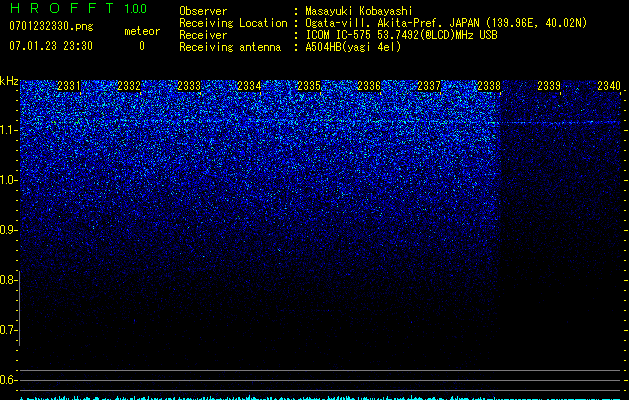
Task: Click the 1.1 frequency axis label
Action: pyautogui.click(x=8, y=130)
